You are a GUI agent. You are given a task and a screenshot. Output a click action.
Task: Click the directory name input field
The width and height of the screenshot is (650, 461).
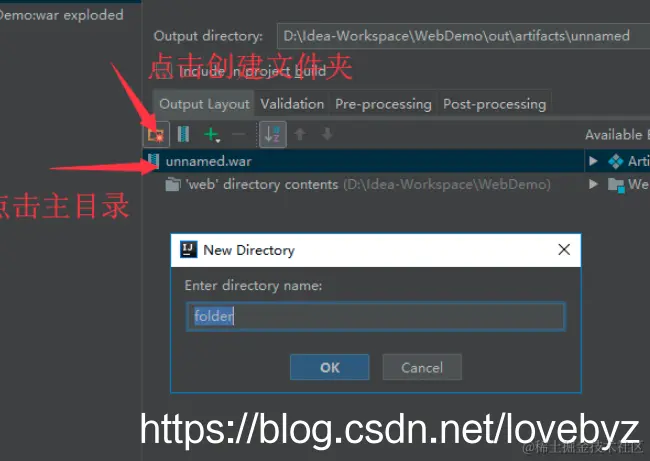click(x=376, y=317)
